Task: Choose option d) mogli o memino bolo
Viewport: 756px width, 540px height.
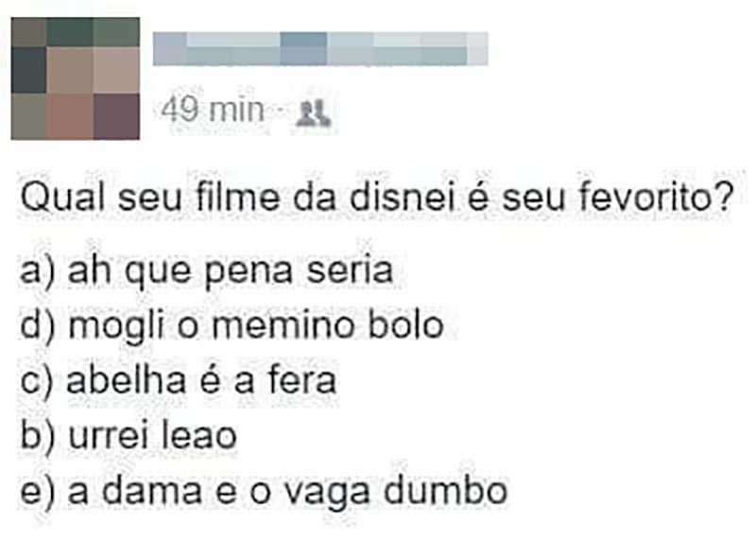Action: coord(232,325)
